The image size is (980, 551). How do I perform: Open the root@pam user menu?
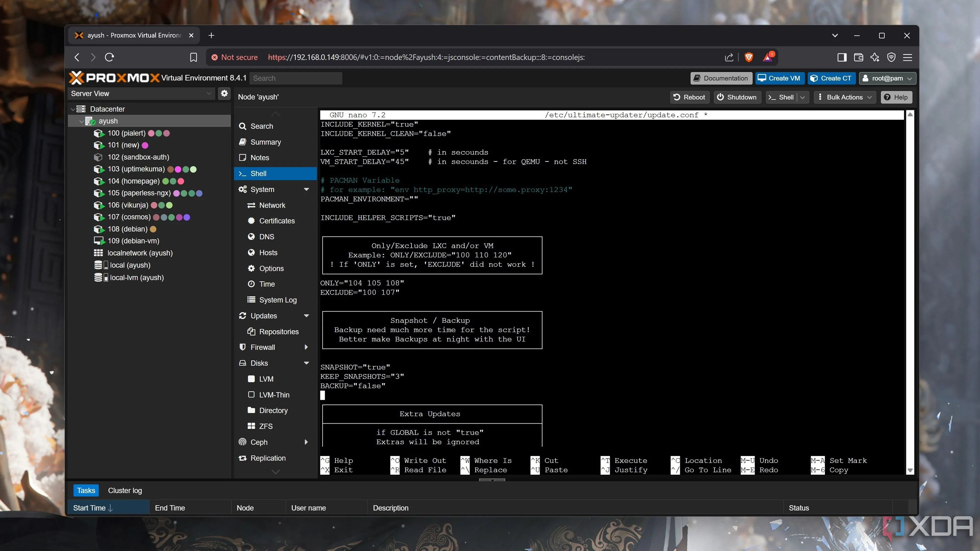[887, 78]
